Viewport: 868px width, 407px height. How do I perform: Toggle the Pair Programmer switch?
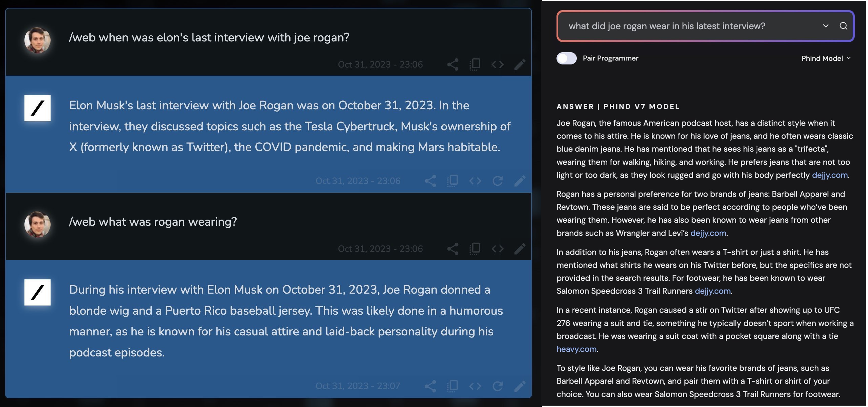coord(566,58)
